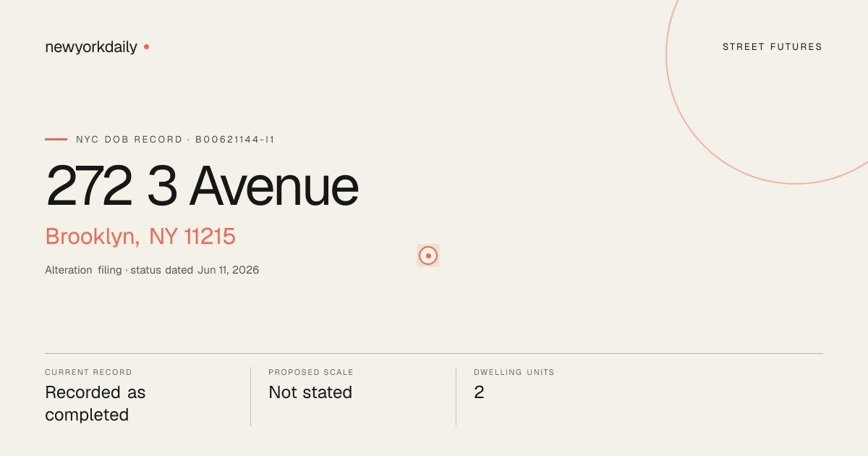Click the B00621144-I1 record identifier
Image resolution: width=868 pixels, height=456 pixels.
(235, 139)
